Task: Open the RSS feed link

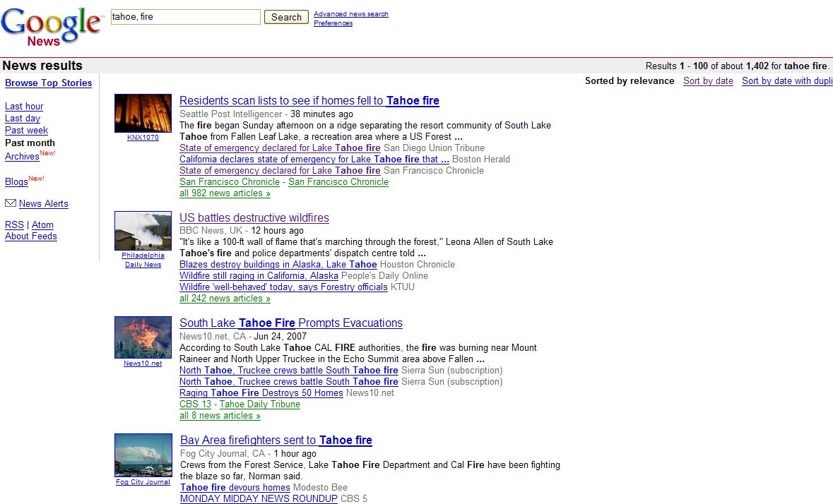Action: [14, 225]
